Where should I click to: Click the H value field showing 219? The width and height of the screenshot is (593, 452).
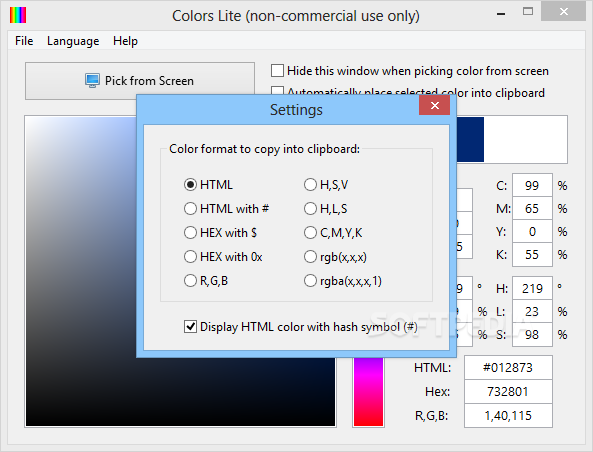532,289
